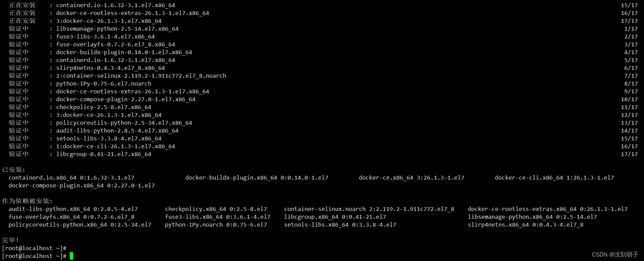Click docker-ce-rootless-extras.x86_64 dependency entry

(548, 209)
